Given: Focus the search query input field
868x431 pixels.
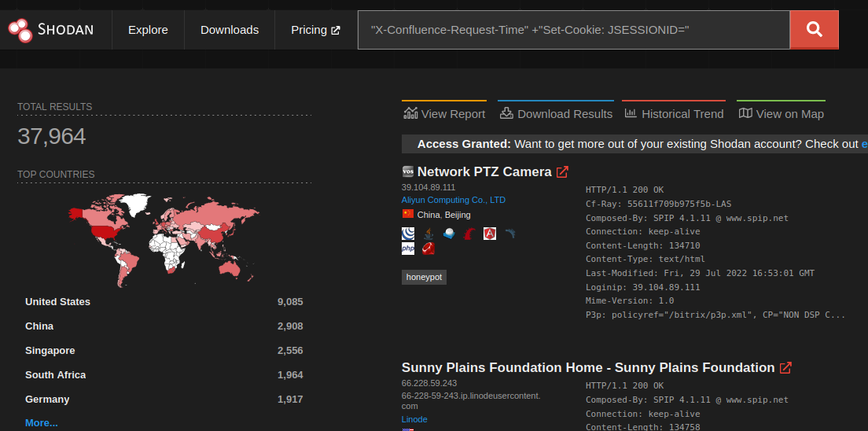Looking at the screenshot, I should pyautogui.click(x=573, y=30).
